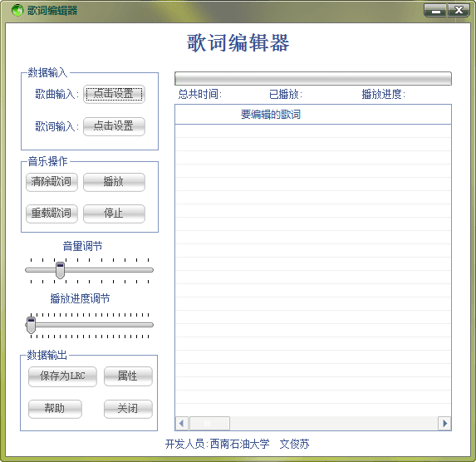This screenshot has height=462, width=476.
Task: Click the green globe app icon in the title bar
Action: 17,10
